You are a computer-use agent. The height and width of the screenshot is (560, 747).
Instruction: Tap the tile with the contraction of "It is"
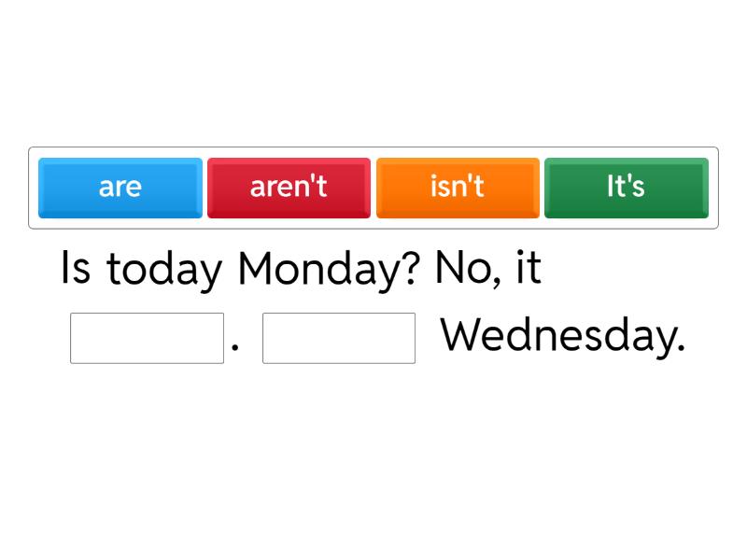pyautogui.click(x=626, y=188)
